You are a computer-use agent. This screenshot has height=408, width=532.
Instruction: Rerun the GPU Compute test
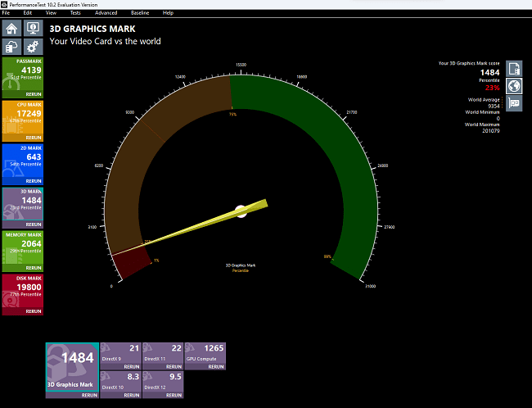[216, 367]
